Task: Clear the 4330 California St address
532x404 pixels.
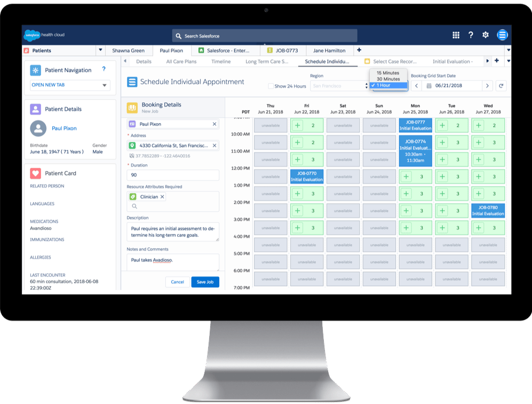Action: [x=215, y=146]
